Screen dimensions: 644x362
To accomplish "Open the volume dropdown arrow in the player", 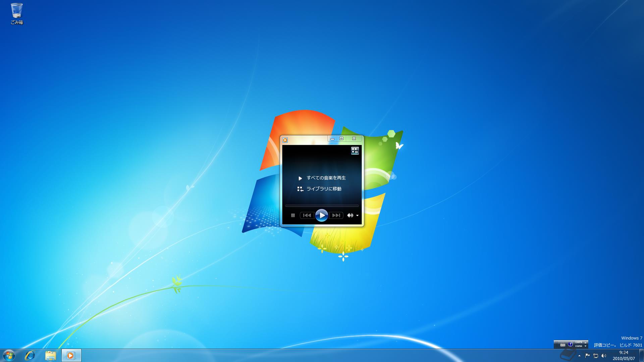I will [x=357, y=216].
